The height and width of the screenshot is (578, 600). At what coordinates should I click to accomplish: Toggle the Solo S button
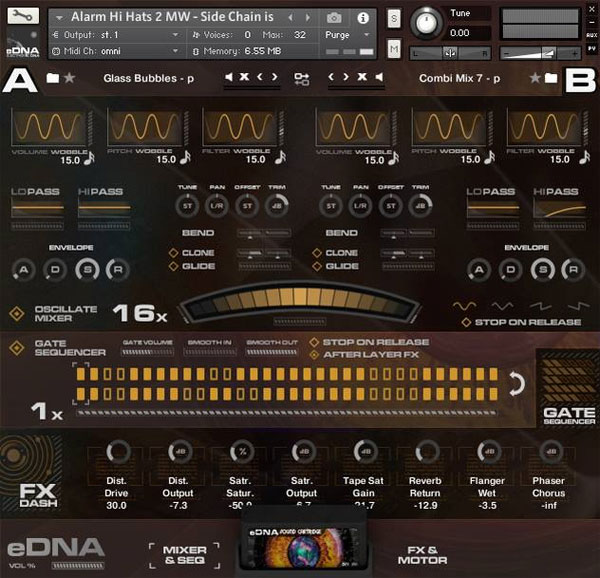(393, 20)
